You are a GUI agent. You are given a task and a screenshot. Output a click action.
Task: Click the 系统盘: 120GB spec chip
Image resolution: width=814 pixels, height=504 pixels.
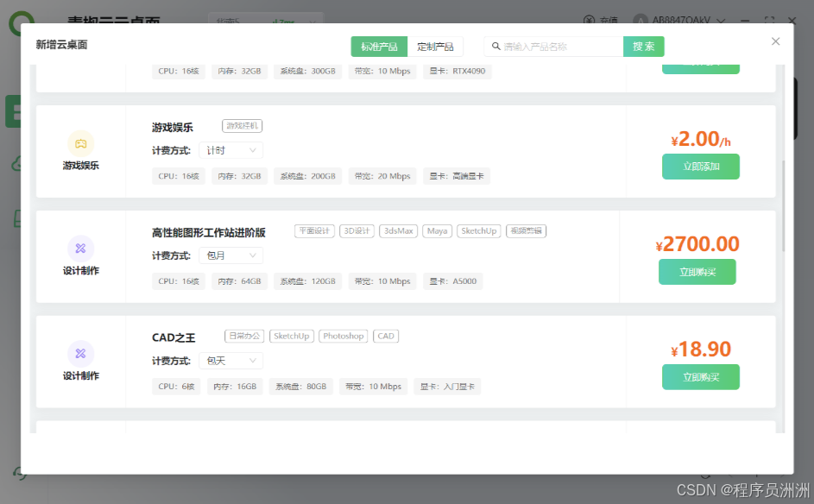(308, 281)
